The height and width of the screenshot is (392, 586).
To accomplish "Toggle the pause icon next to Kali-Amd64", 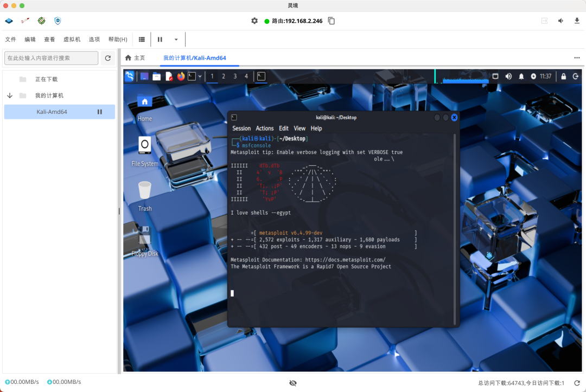I will click(x=100, y=111).
